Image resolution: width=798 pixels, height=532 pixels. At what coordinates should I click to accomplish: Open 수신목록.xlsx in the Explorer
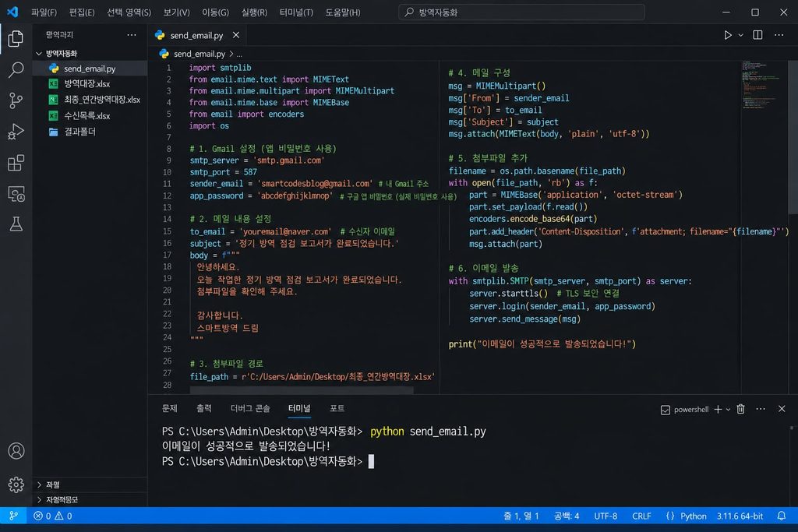click(90, 116)
